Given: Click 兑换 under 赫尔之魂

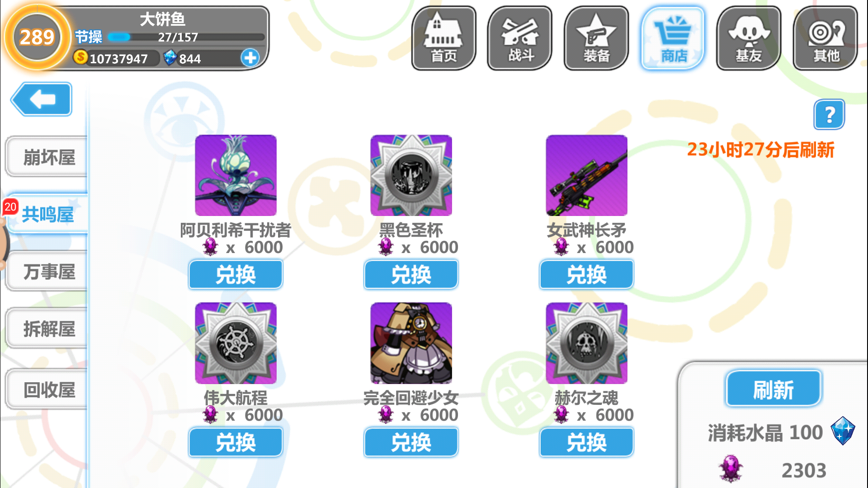Looking at the screenshot, I should click(586, 442).
